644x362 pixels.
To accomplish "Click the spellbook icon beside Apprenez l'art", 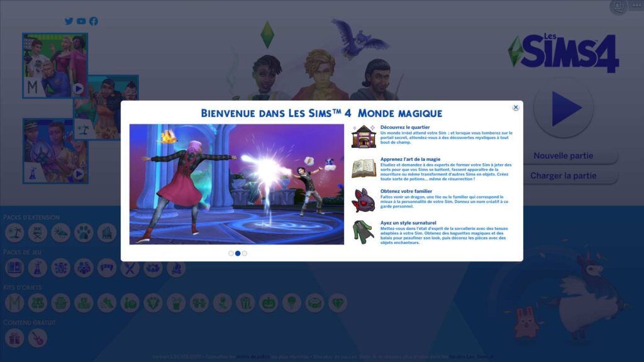I will (x=364, y=168).
